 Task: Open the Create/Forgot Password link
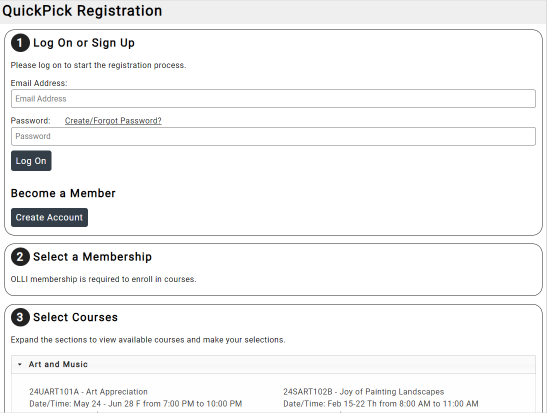[113, 121]
